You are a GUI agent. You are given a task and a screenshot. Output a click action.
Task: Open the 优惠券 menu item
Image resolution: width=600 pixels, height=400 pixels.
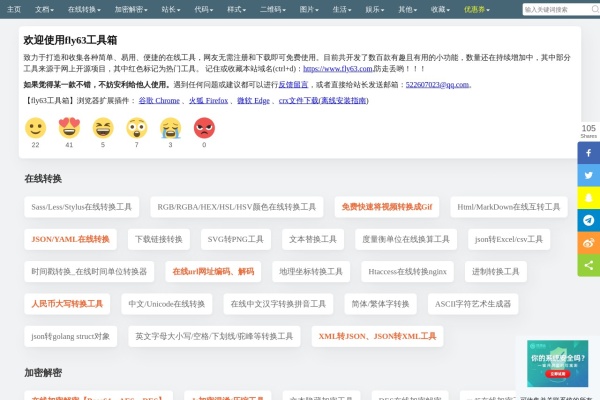[x=477, y=9]
